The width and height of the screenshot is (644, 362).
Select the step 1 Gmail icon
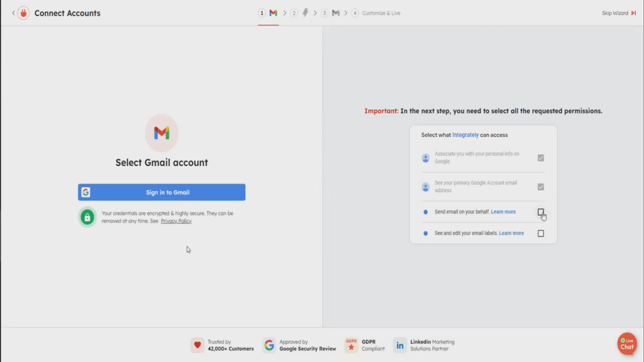point(273,13)
